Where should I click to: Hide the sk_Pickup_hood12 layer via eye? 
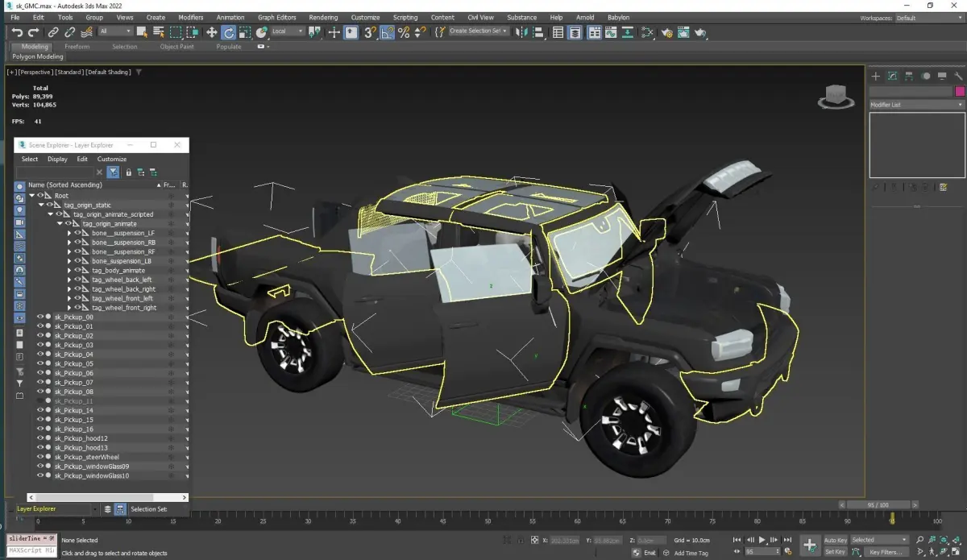click(x=41, y=438)
